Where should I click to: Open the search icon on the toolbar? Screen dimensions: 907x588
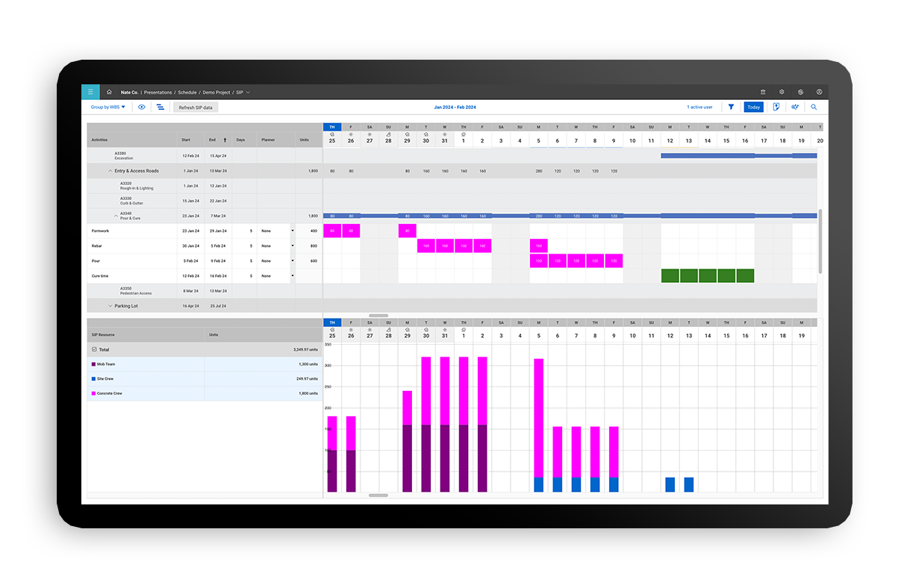[x=814, y=107]
